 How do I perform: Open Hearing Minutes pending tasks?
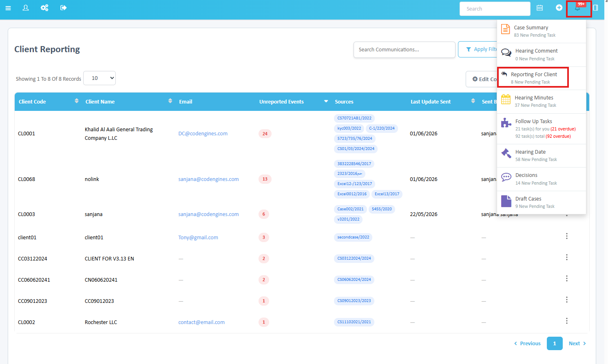(542, 101)
